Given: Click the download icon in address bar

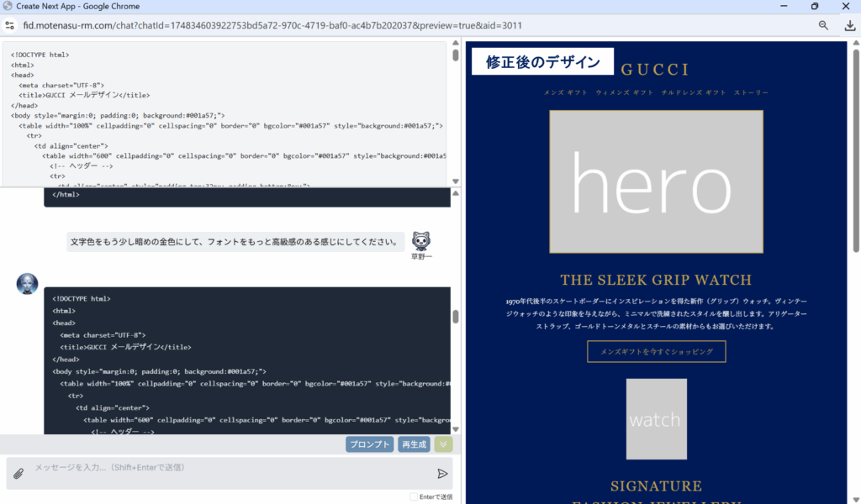Looking at the screenshot, I should pyautogui.click(x=849, y=25).
